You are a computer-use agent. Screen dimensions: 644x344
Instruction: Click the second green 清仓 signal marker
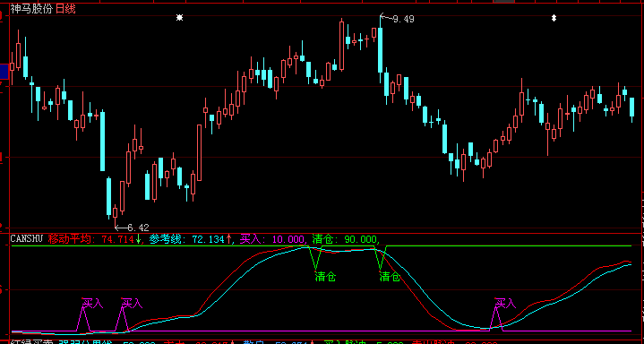(x=390, y=277)
